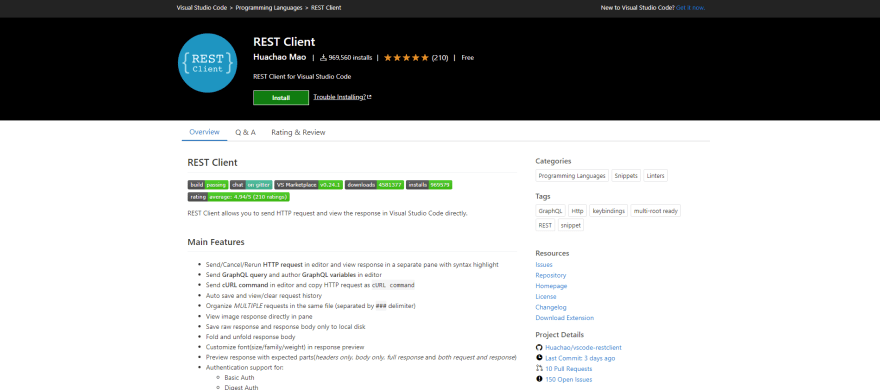Click the pull request icon
This screenshot has height=390, width=880.
pos(539,369)
